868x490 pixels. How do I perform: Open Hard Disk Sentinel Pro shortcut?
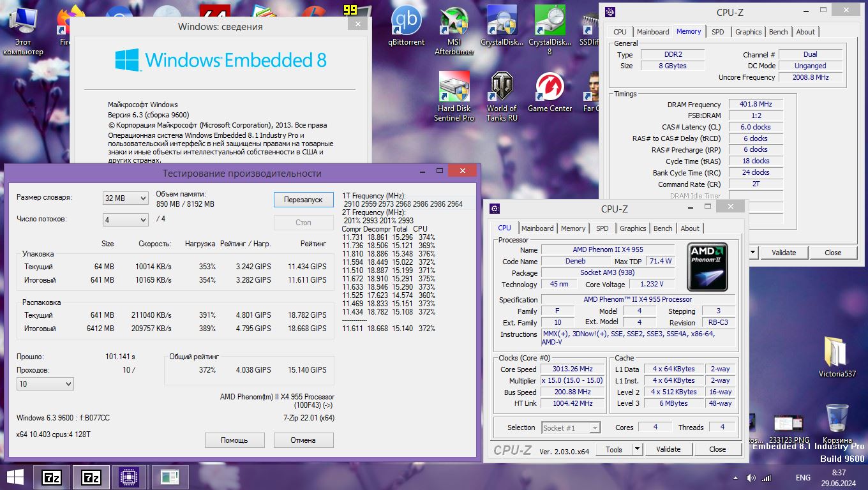(454, 96)
